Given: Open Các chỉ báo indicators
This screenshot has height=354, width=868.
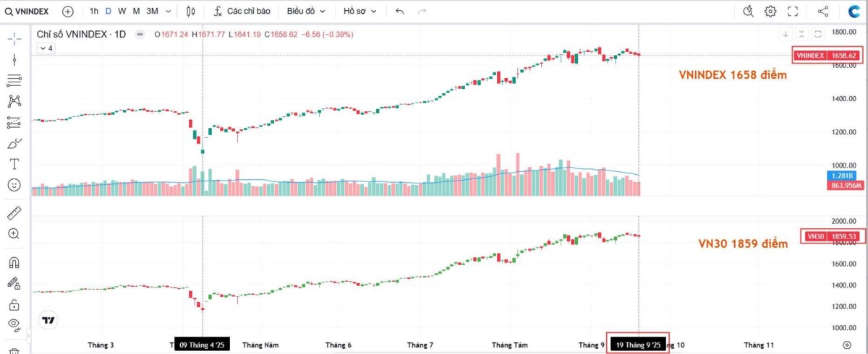Looking at the screenshot, I should (x=242, y=12).
